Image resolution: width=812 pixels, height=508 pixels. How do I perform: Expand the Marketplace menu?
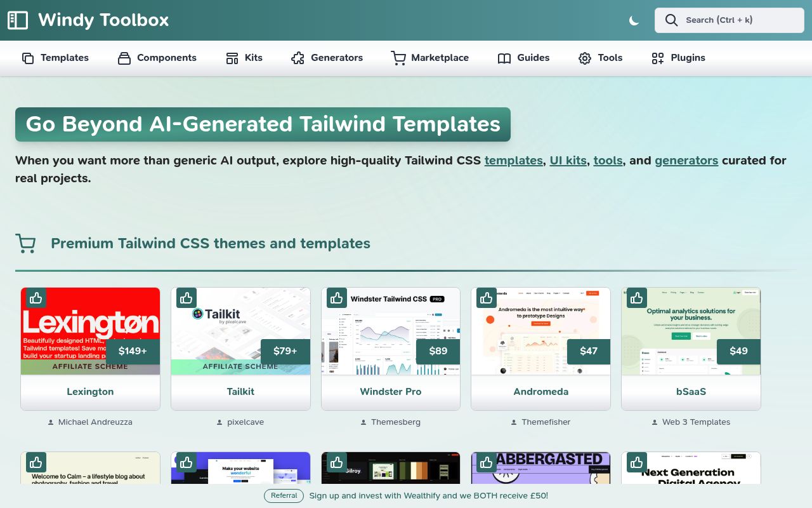click(430, 58)
